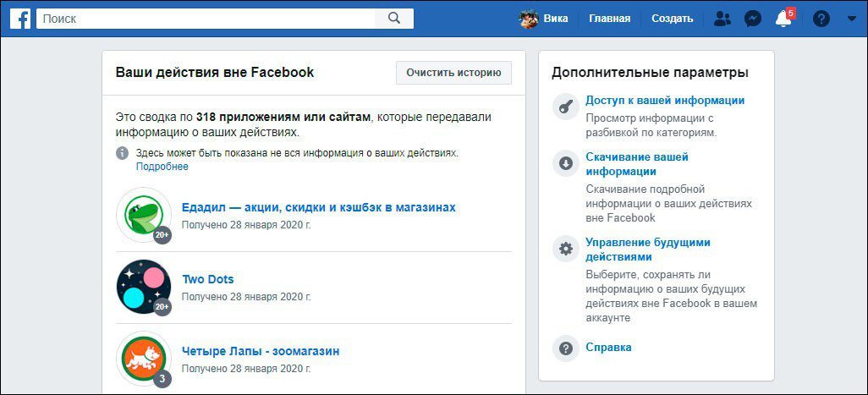Click 'Скачивание подробной информации' description text
Screen dimensions: 868x395
click(668, 204)
